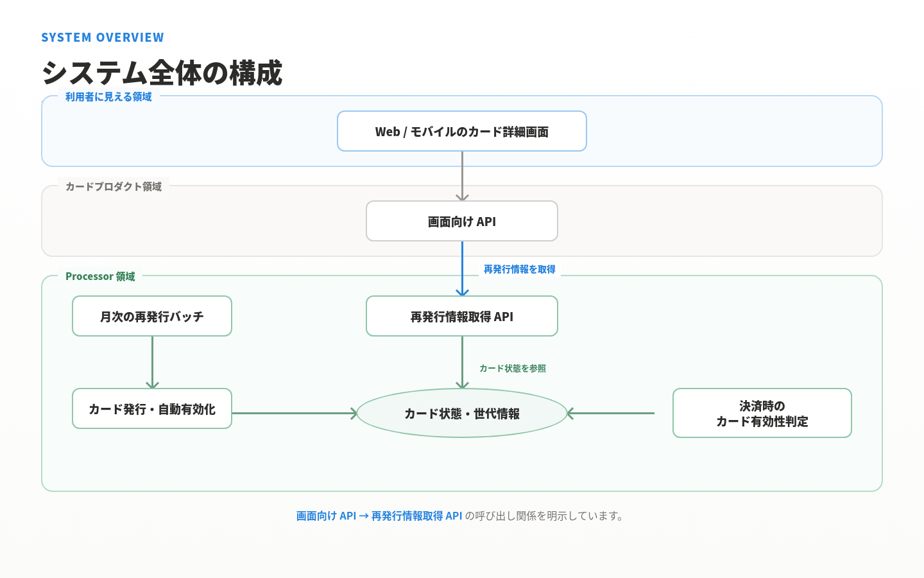Click the Web / モバイルのカード詳細画面 box
Viewport: 924px width, 578px height.
pyautogui.click(x=462, y=131)
